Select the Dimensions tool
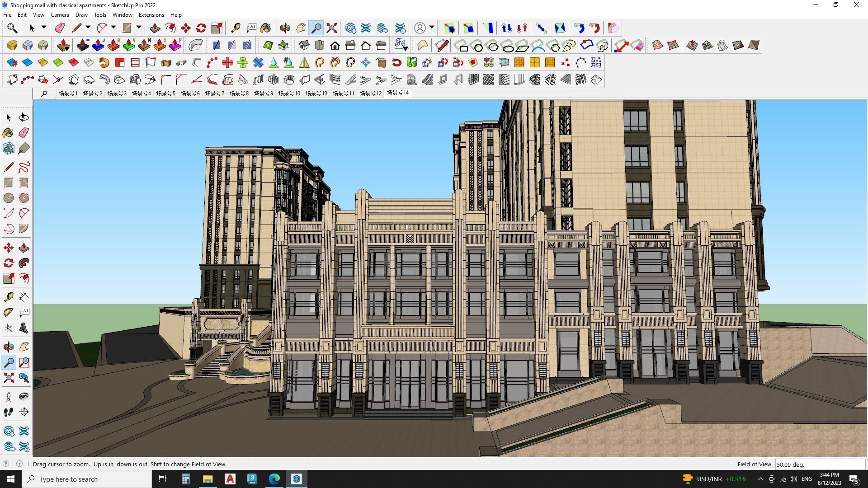Screen dimensions: 868x488 (24, 297)
